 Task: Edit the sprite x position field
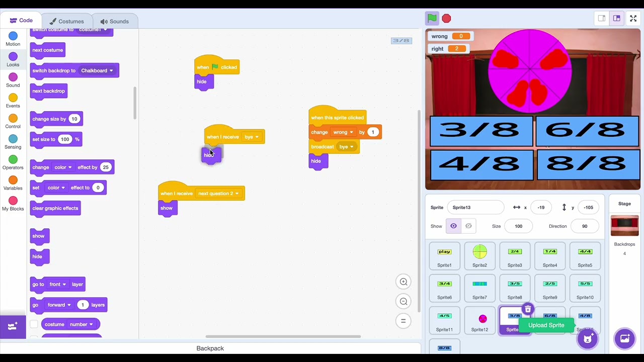click(541, 208)
